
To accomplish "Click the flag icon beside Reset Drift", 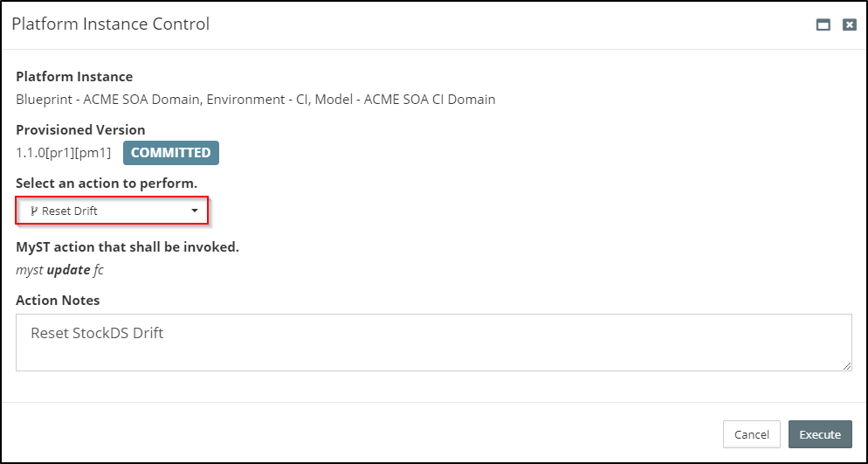I will [x=34, y=211].
